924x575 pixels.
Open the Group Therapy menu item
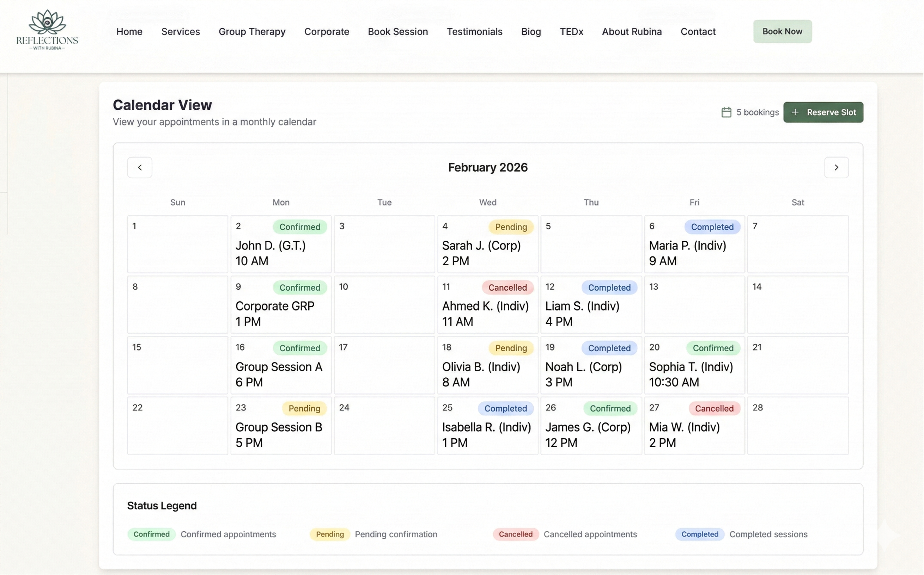coord(252,32)
